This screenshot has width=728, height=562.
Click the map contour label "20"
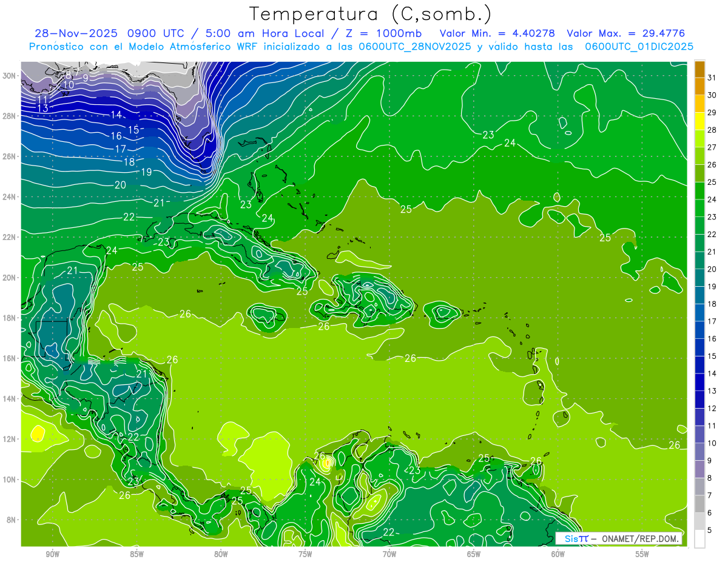[x=120, y=185]
